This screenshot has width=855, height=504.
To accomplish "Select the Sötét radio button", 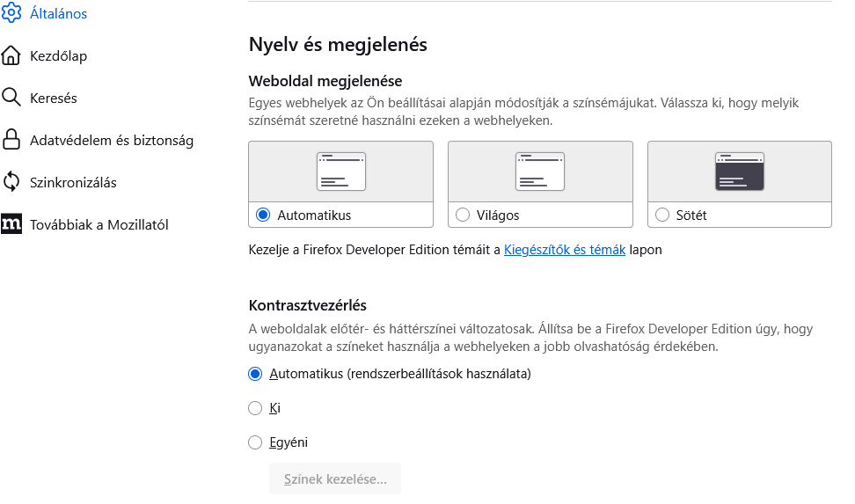I will coord(662,215).
